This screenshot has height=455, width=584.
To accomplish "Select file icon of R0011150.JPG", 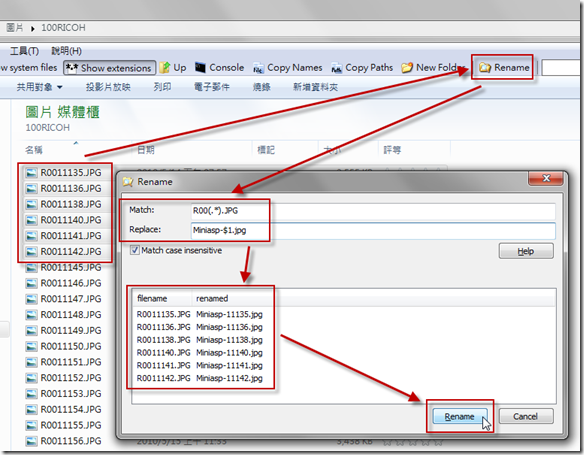I will click(x=31, y=347).
